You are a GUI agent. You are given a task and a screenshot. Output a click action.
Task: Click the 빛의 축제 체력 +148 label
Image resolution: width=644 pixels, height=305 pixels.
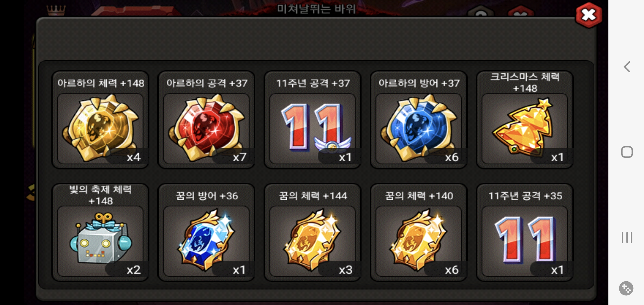click(101, 195)
